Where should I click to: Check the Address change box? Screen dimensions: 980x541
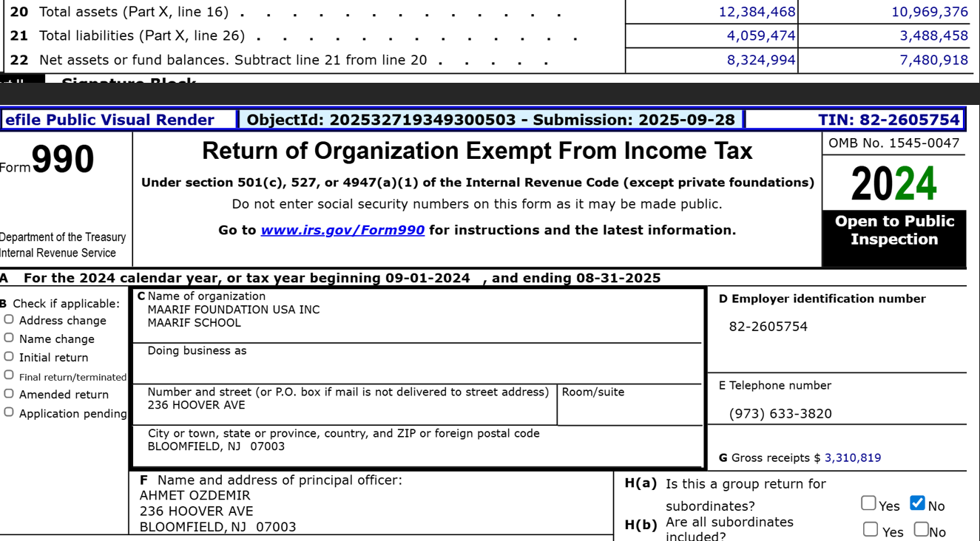(9, 319)
